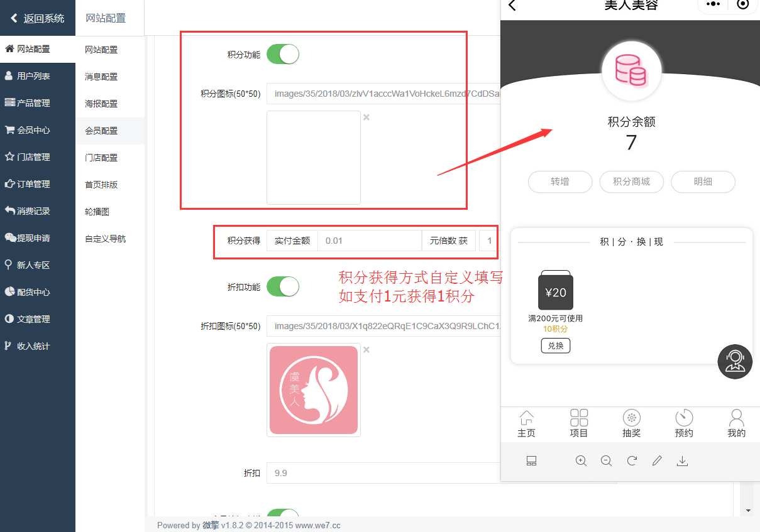
Task: Click the pink coins 积分 icon
Action: click(x=631, y=70)
